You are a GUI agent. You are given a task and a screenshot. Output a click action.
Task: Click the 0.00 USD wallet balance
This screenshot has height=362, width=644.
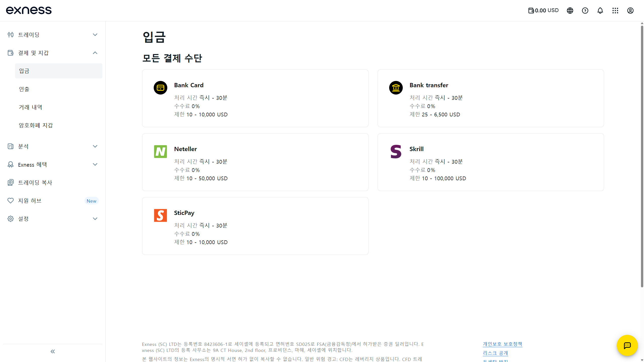[543, 11]
